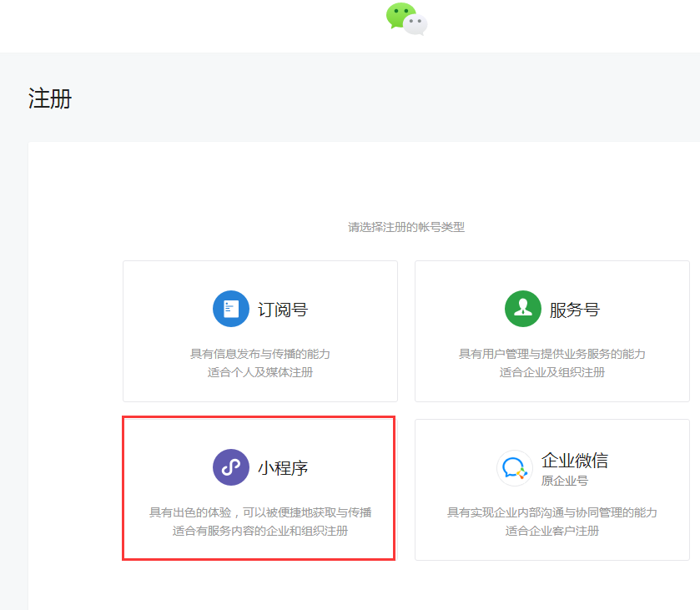Click the blue 订阅号 document icon
700x610 pixels.
click(x=231, y=309)
